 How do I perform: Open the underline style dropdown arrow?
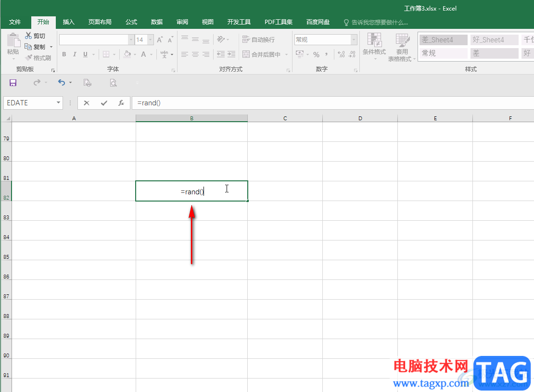coord(93,54)
